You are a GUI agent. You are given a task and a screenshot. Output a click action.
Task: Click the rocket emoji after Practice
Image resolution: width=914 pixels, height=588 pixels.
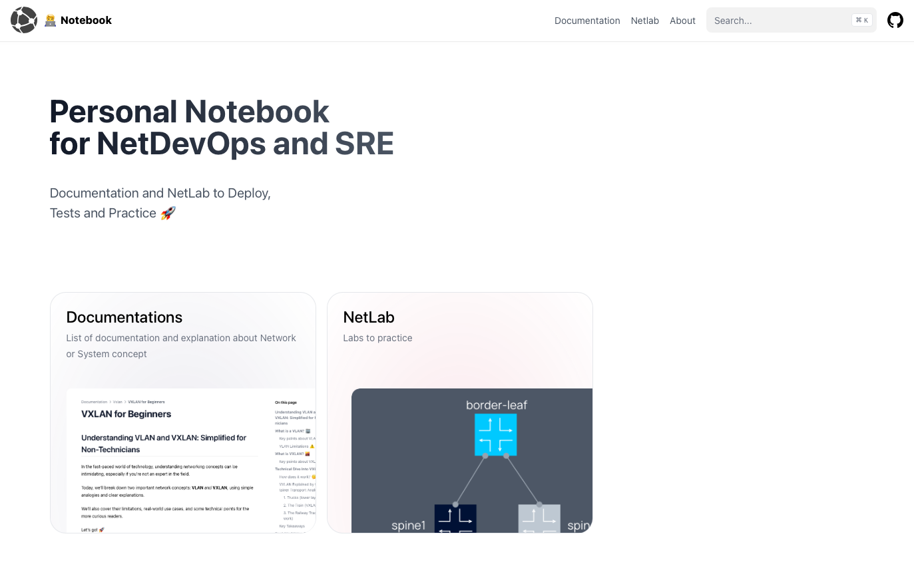pos(168,213)
